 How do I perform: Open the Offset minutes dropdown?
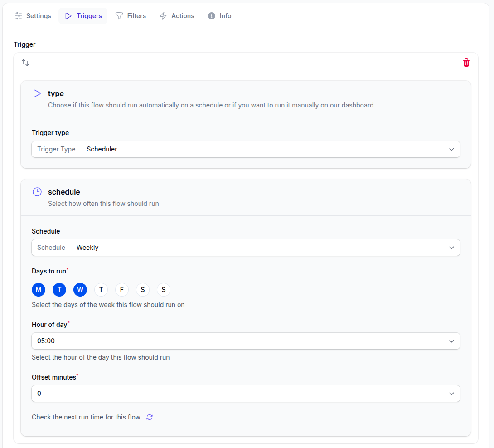pos(246,394)
